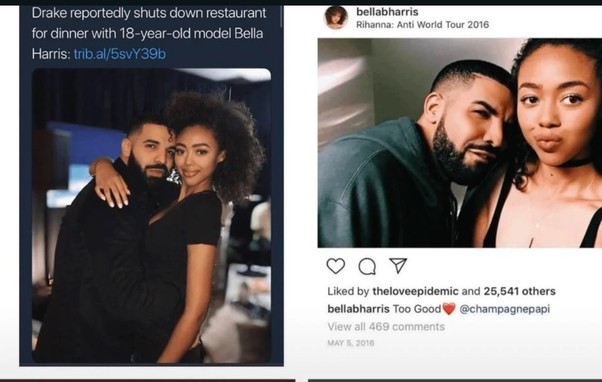This screenshot has width=602, height=382.
Task: Click the MAY 5, 2016 timestamp
Action: point(351,343)
